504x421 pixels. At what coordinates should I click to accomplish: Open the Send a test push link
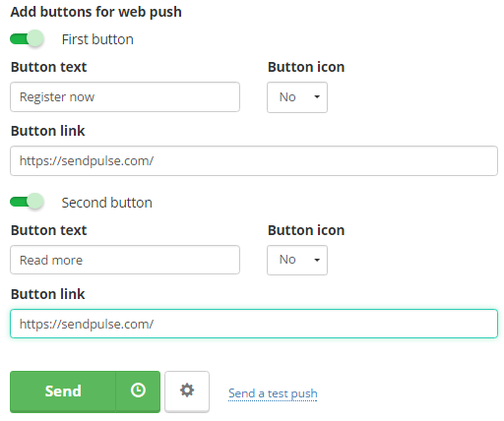pyautogui.click(x=273, y=393)
